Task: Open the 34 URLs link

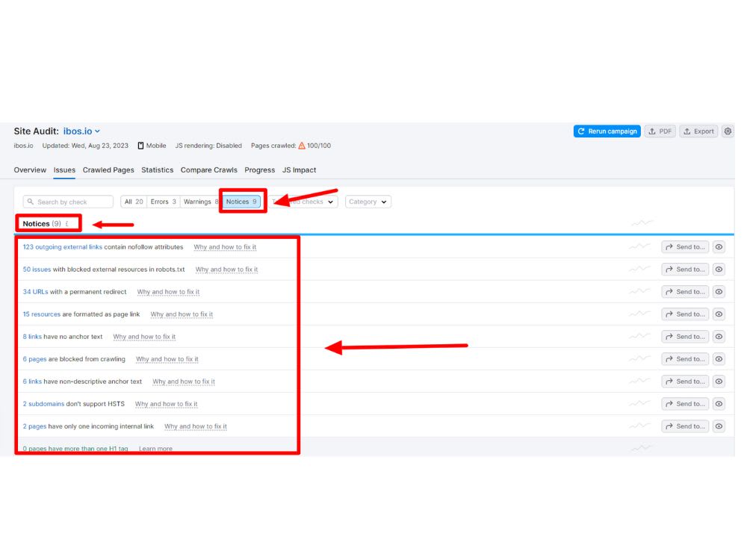Action: coord(35,291)
